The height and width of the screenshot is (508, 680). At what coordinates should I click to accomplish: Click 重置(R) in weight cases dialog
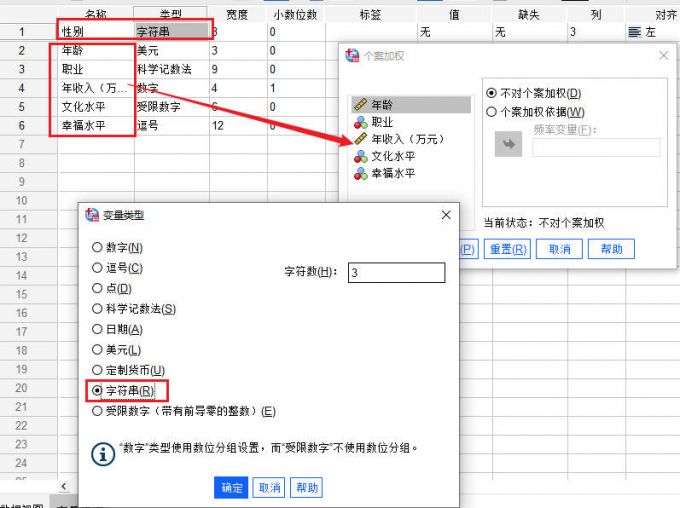(508, 249)
